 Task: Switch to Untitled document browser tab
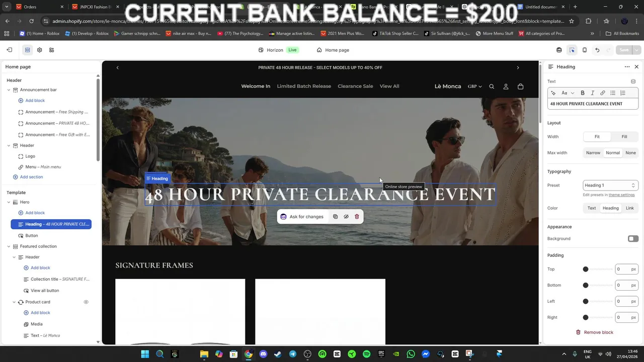pyautogui.click(x=540, y=7)
